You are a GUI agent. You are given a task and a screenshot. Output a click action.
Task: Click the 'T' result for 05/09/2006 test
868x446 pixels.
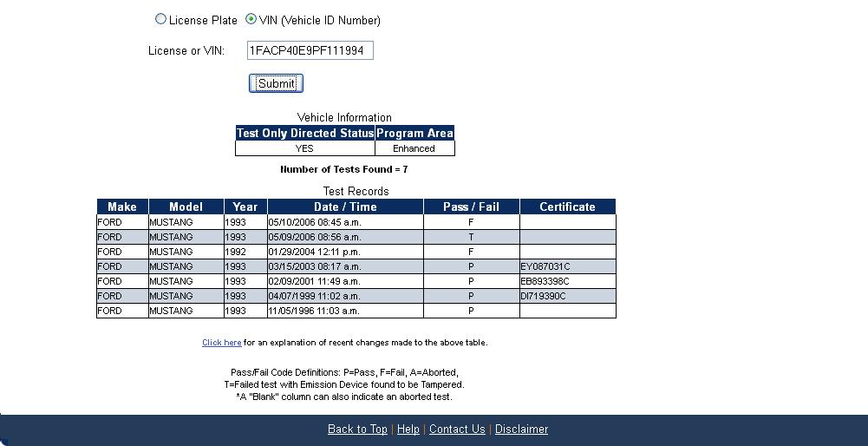(x=471, y=237)
